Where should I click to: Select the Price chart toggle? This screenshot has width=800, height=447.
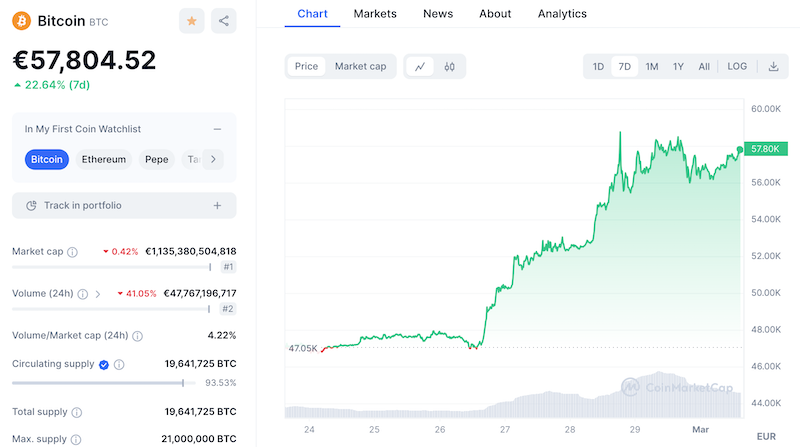(307, 66)
